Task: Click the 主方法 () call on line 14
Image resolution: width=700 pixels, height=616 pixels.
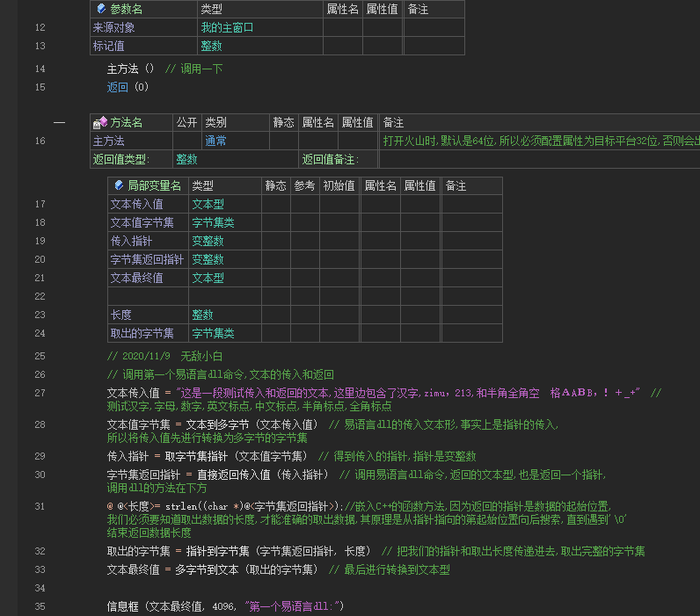Action: (x=130, y=69)
